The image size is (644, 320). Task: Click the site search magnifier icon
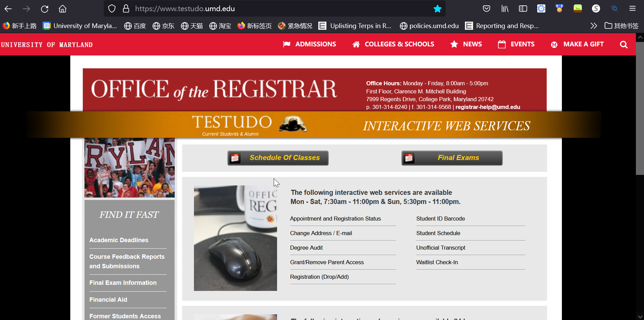(x=623, y=45)
